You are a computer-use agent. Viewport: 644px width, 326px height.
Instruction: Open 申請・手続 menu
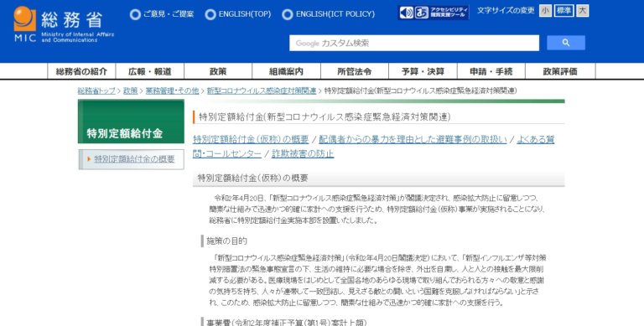tap(491, 71)
